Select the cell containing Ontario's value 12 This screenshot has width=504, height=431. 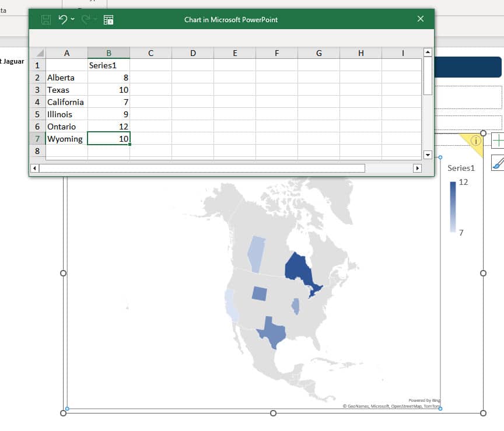click(108, 127)
